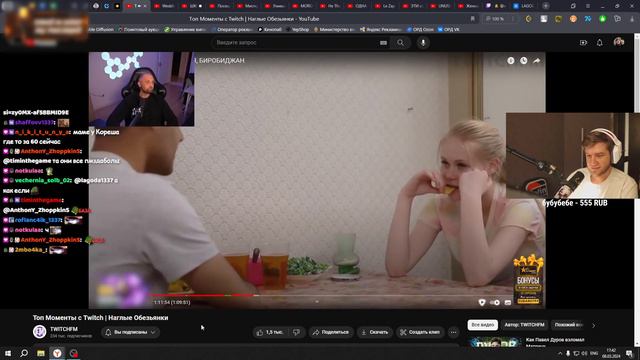
Task: Open the Как Павел Дуров взломал video title
Action: [555, 340]
